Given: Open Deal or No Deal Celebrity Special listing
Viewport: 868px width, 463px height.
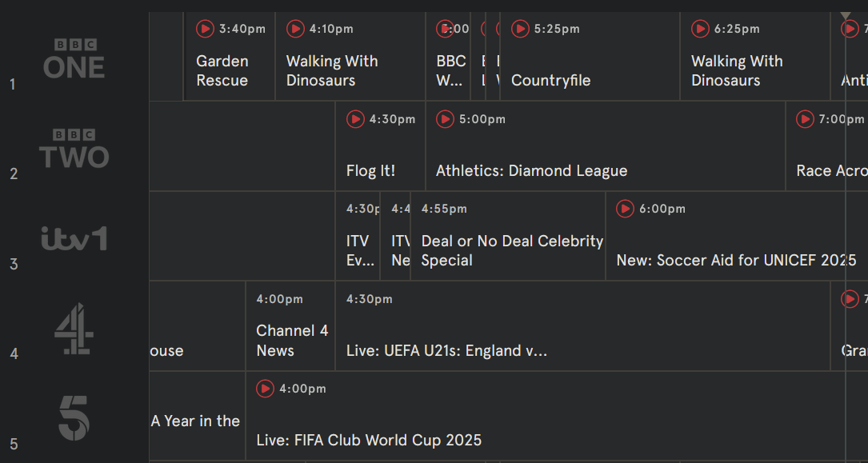Looking at the screenshot, I should pos(508,236).
